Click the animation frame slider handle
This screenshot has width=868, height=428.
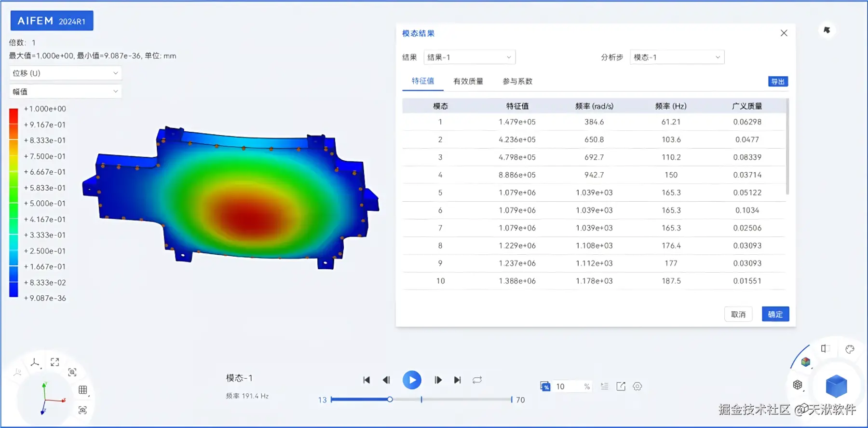pos(390,400)
